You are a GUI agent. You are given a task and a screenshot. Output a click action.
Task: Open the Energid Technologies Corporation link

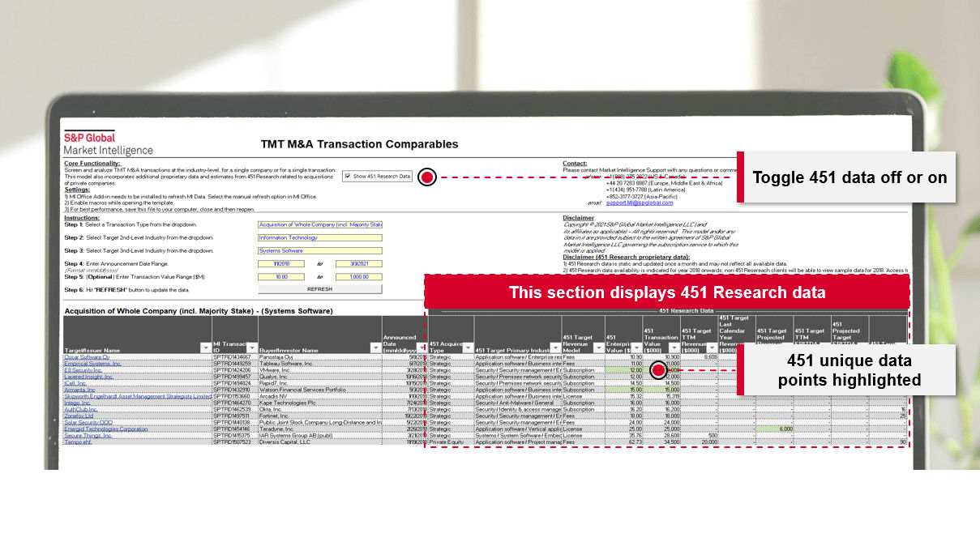[106, 429]
